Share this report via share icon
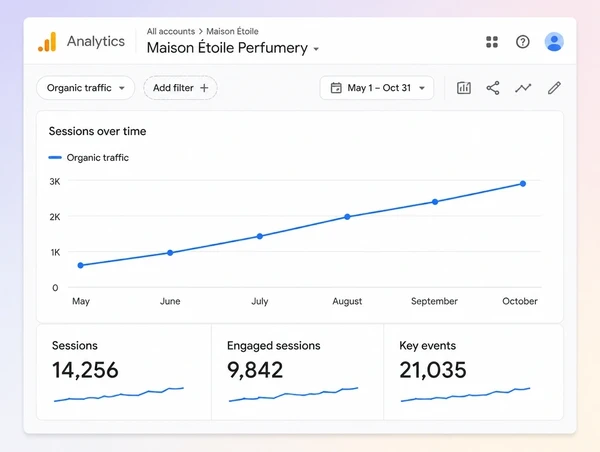The height and width of the screenshot is (452, 600). (493, 88)
